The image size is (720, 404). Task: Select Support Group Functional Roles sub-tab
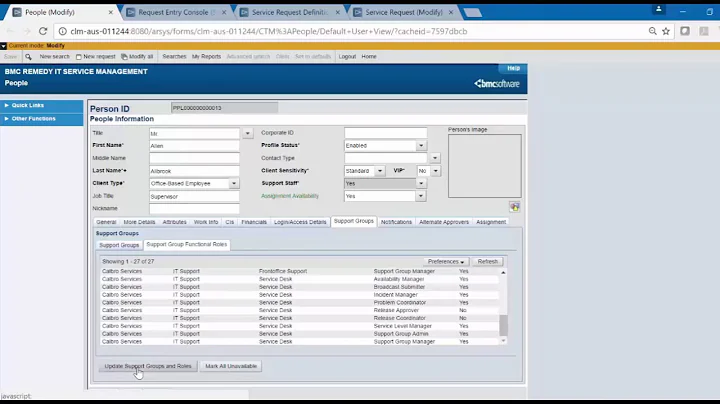[x=186, y=244]
